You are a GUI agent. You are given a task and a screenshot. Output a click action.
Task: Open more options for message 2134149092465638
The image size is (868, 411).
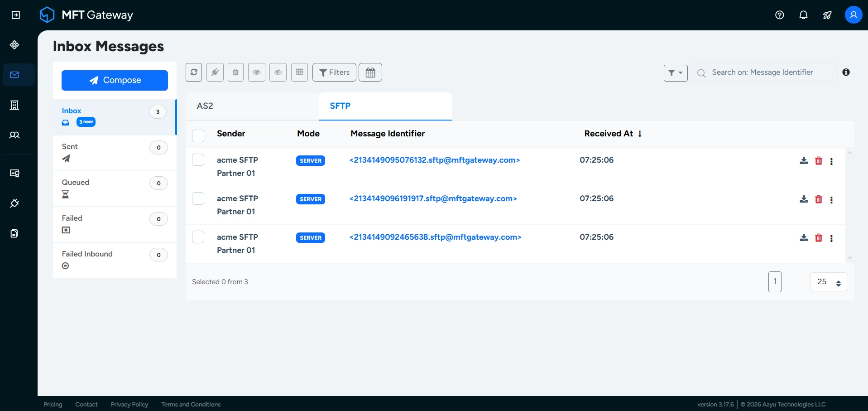click(x=831, y=238)
